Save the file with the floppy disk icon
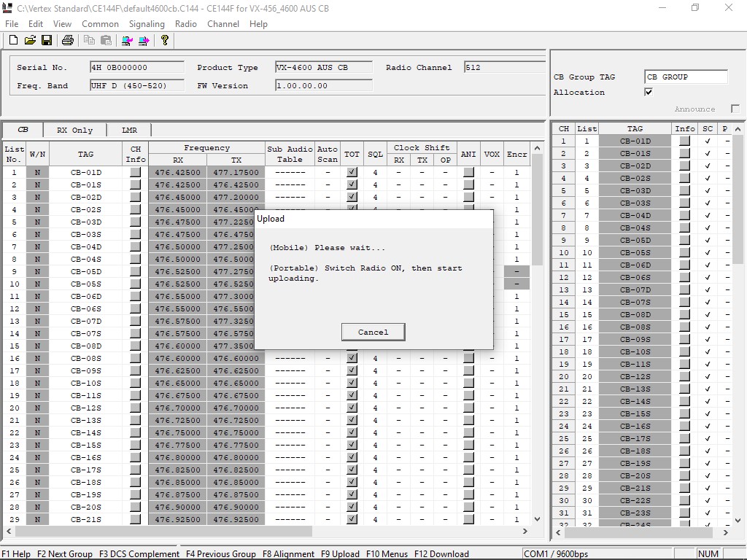Screen dimensions: 747x560 pos(47,41)
